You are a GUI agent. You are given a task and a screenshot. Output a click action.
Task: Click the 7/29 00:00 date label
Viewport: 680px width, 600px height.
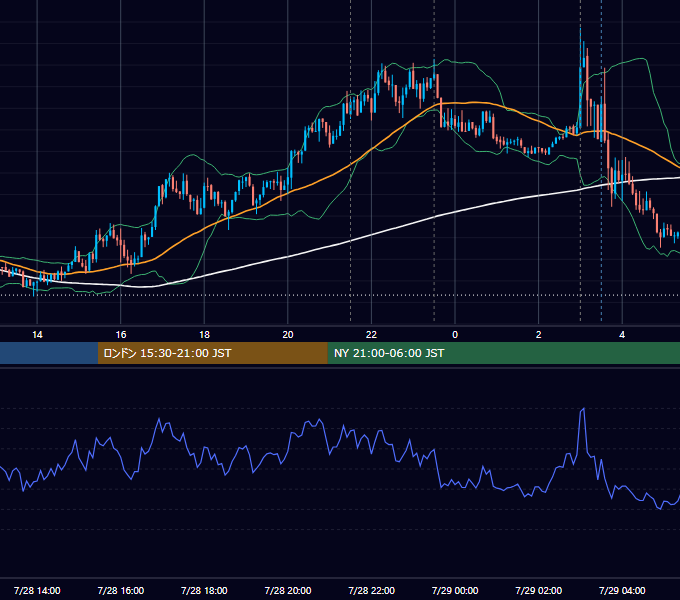coord(455,590)
